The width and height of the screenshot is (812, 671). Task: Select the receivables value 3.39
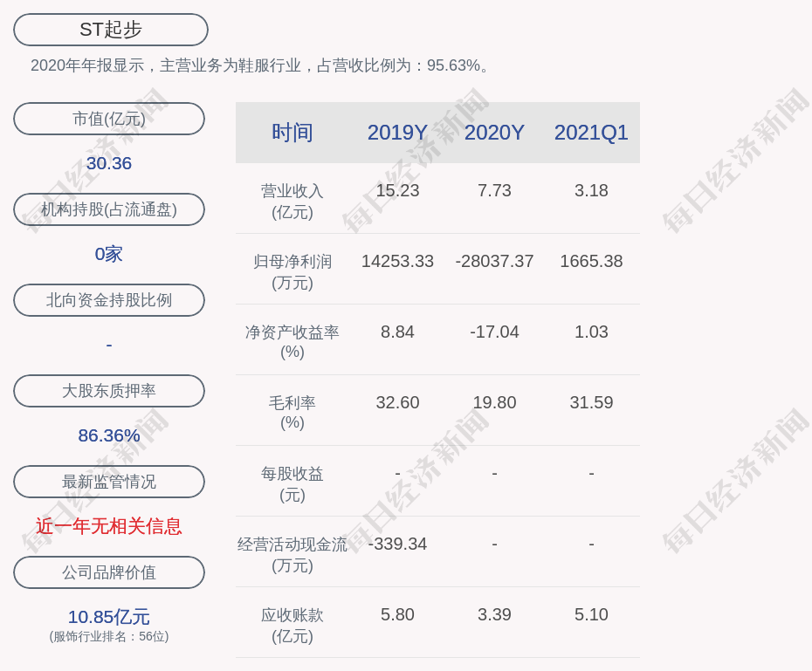click(x=494, y=614)
